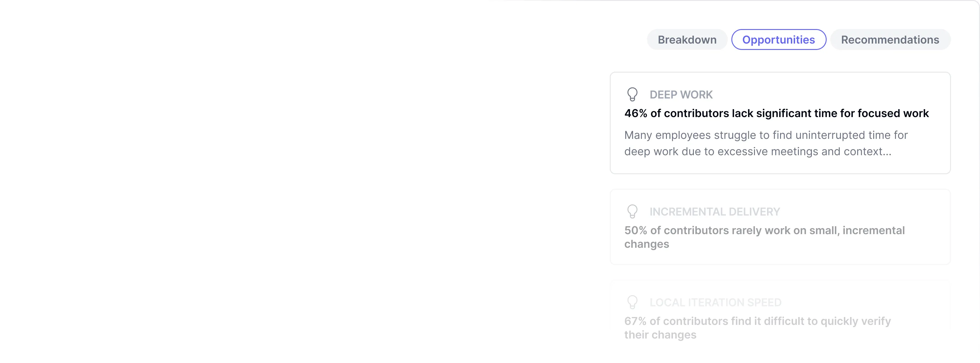
Task: Click the Local Iteration Speed lightbulb icon
Action: tap(632, 302)
